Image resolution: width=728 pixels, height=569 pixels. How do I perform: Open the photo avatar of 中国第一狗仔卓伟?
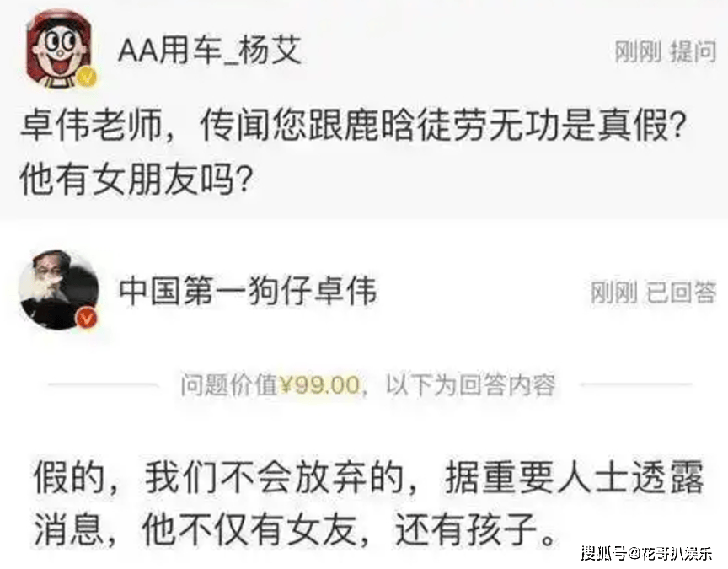59,290
